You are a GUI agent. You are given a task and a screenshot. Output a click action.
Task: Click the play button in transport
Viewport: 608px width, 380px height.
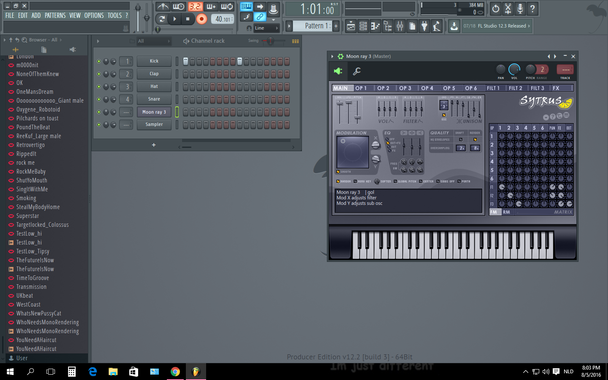[x=174, y=19]
